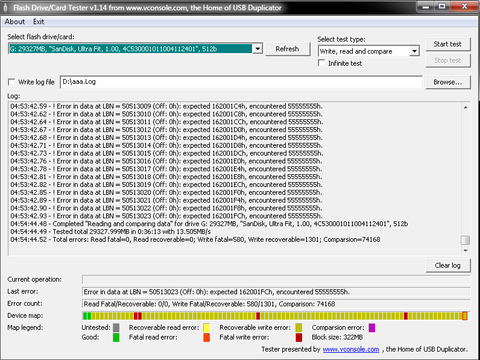
Task: Click the Exit menu item
Action: [39, 22]
